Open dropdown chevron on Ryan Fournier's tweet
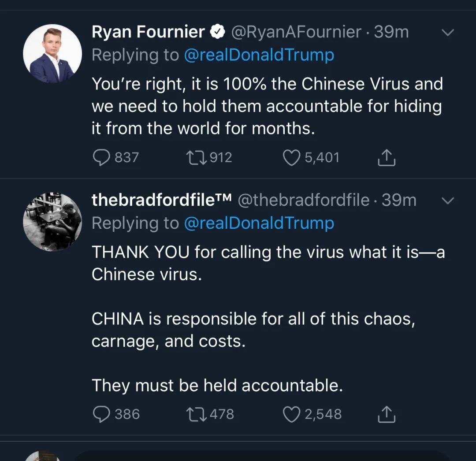Image resolution: width=476 pixels, height=461 pixels. coord(447,32)
